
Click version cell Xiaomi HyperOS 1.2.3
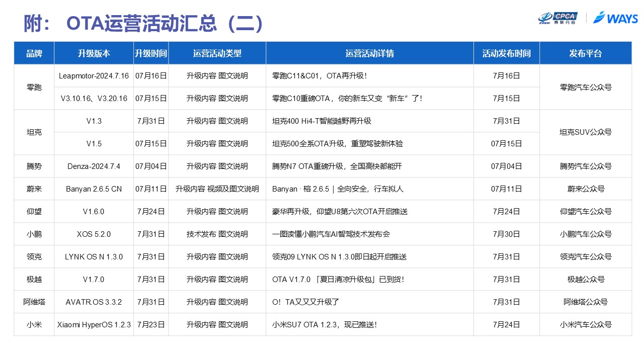click(94, 325)
